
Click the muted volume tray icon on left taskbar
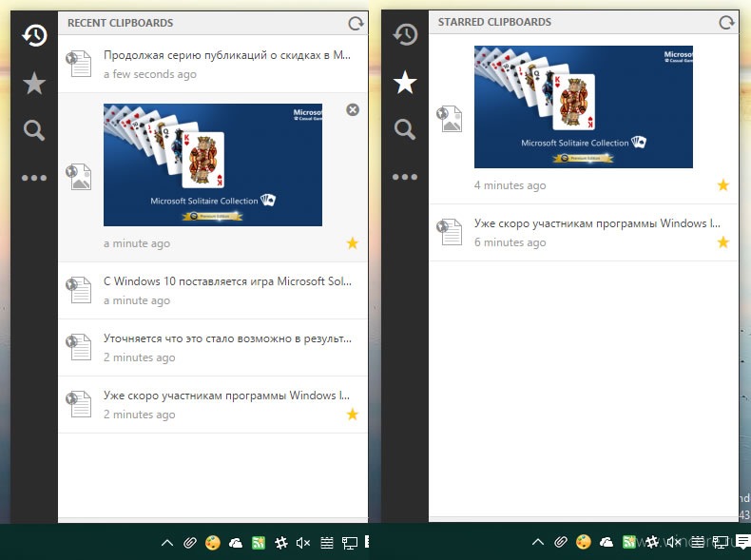(x=303, y=542)
